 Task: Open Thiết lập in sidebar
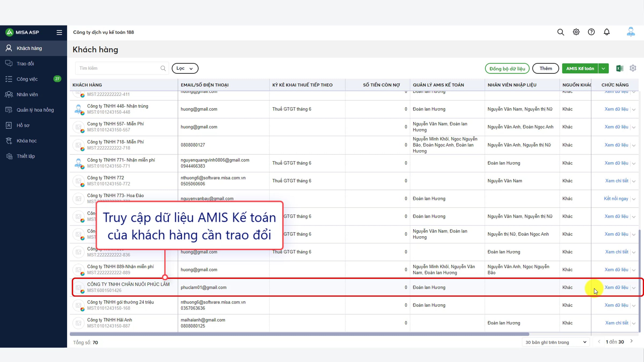pyautogui.click(x=34, y=156)
